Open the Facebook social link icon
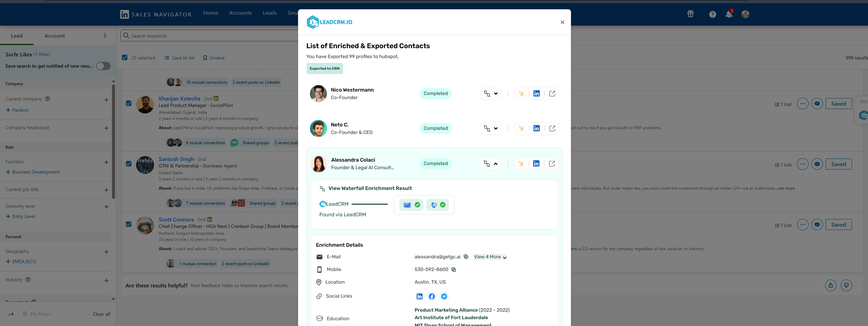The height and width of the screenshot is (326, 868). 432,297
